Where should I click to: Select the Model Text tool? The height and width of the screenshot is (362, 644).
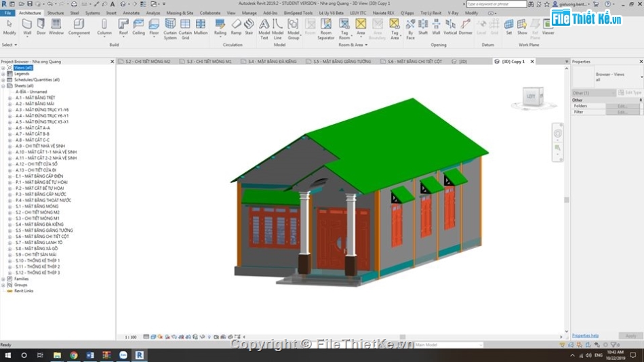(x=264, y=28)
